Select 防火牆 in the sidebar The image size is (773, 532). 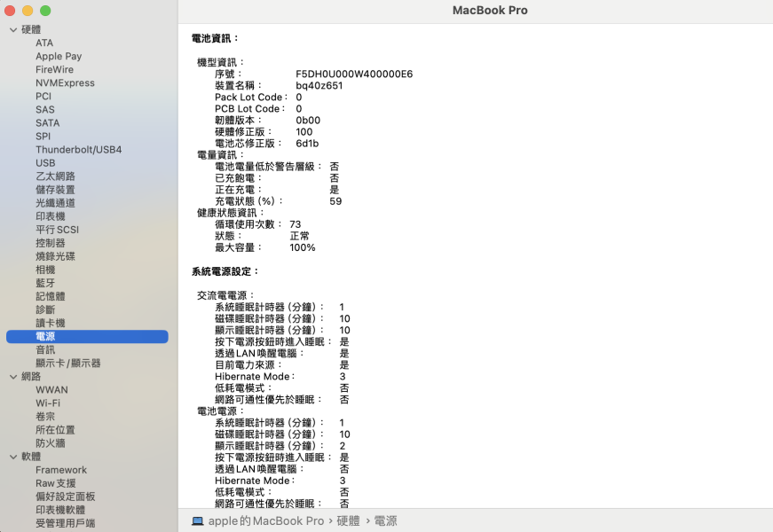[x=51, y=442]
